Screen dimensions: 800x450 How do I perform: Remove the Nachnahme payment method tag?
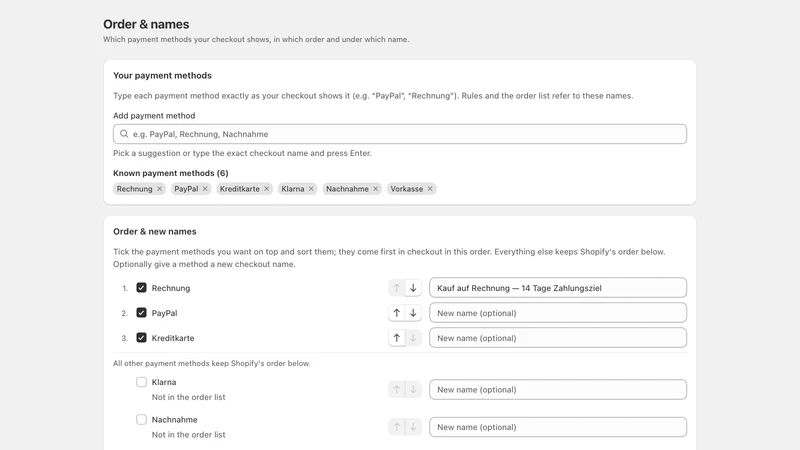pos(376,189)
